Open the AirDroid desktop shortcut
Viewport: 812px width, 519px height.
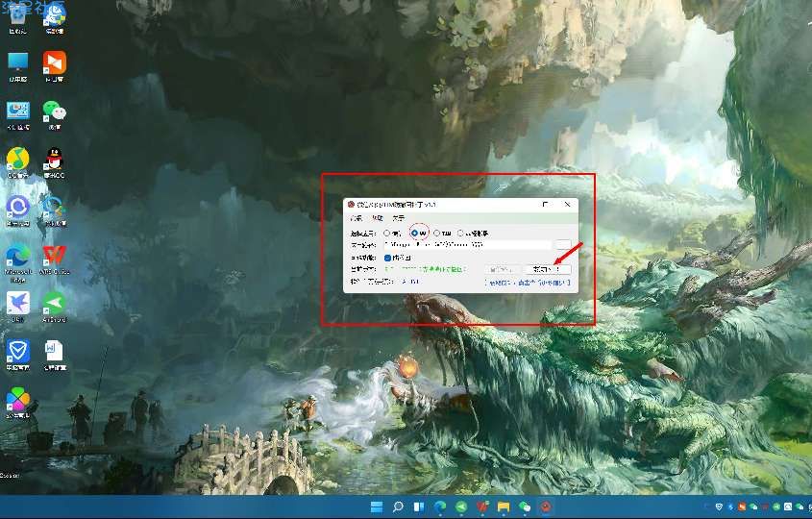[55, 308]
